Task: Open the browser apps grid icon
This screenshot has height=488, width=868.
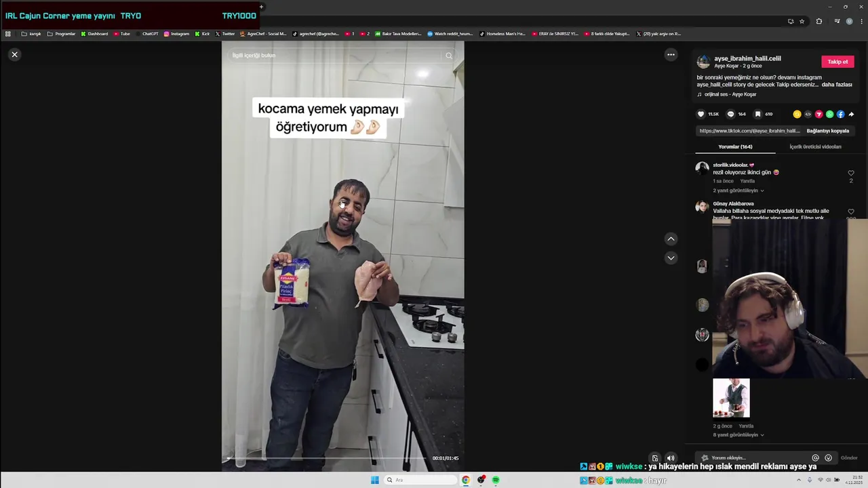Action: coord(8,34)
